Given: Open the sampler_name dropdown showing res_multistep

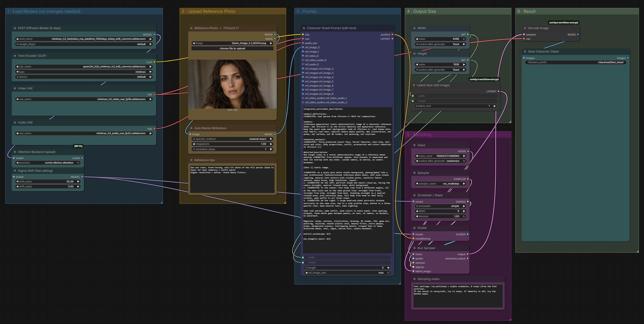Looking at the screenshot, I should click(x=440, y=184).
